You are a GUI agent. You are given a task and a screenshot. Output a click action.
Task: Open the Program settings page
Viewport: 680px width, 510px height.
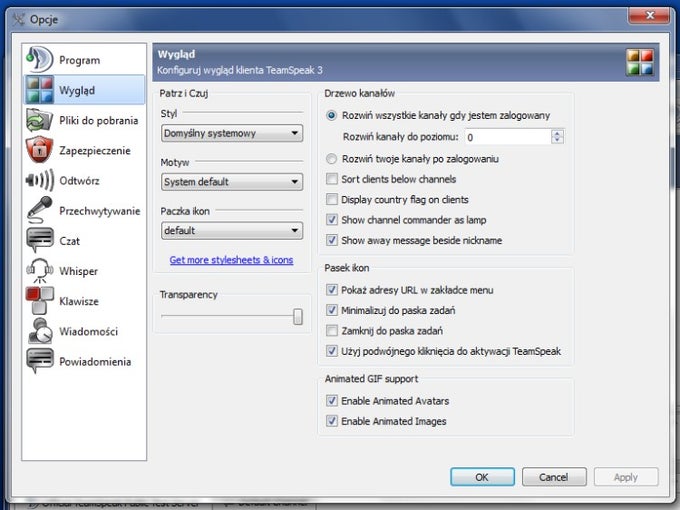pos(79,60)
